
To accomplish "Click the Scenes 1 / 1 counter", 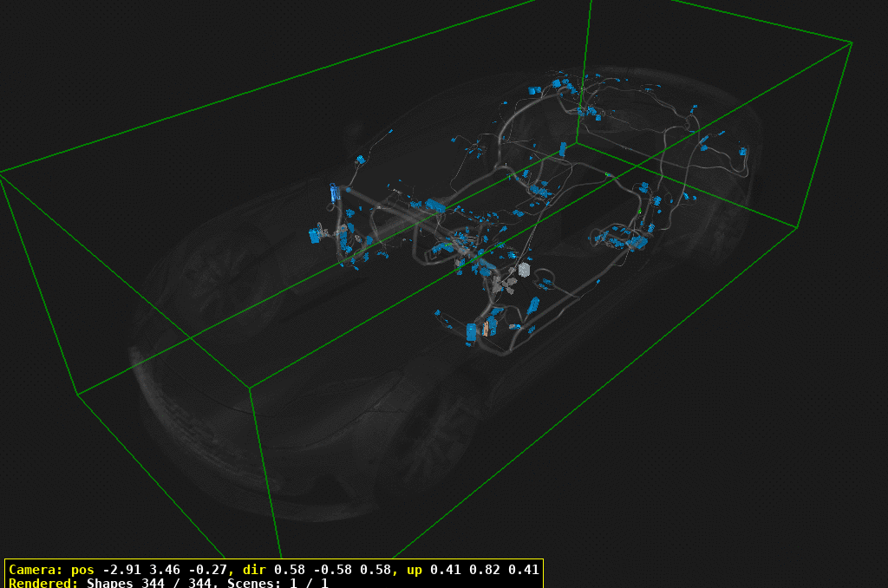I will click(x=277, y=583).
